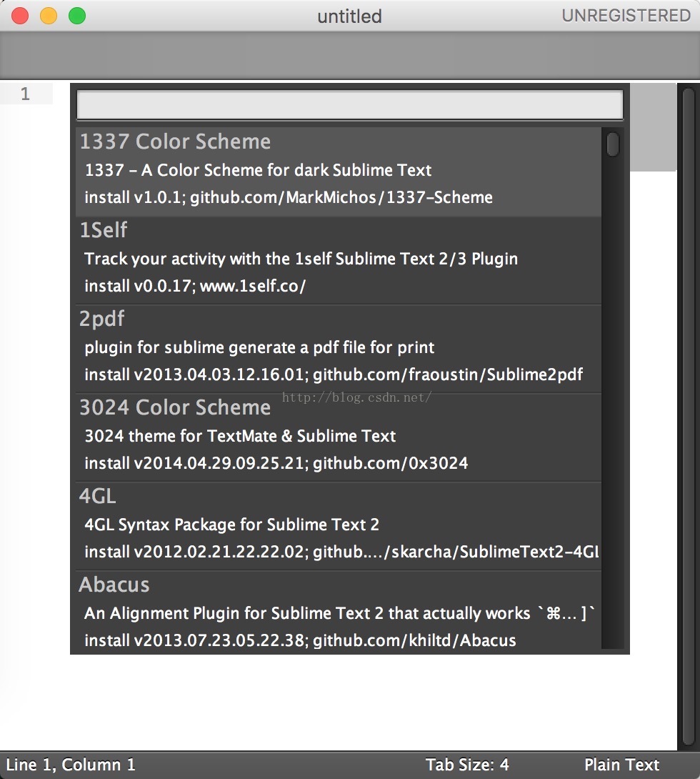This screenshot has height=779, width=700.
Task: Click the UNREGISTERED label in title bar
Action: (626, 16)
